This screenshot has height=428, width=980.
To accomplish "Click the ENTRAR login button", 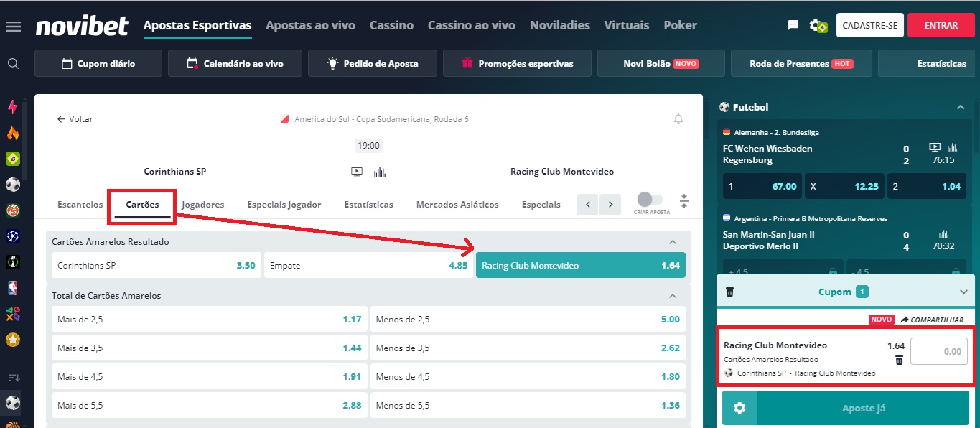I will pyautogui.click(x=941, y=25).
